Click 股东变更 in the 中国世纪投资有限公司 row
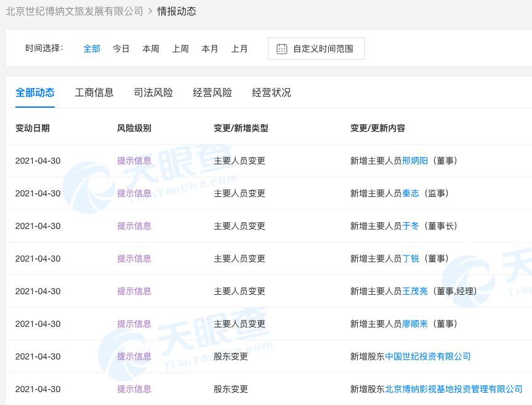This screenshot has width=532, height=405. point(231,356)
